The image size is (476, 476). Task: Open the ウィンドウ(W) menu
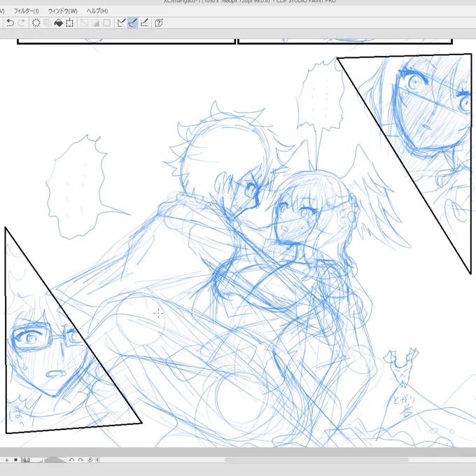pyautogui.click(x=62, y=11)
